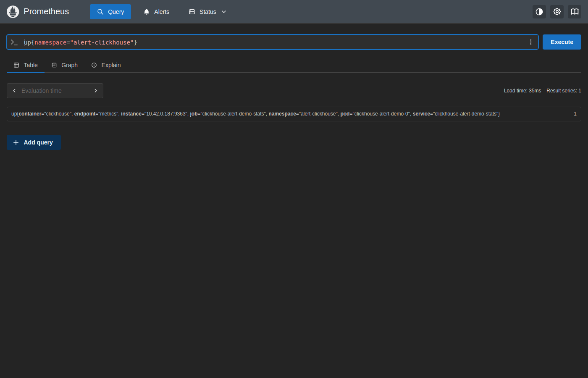This screenshot has width=588, height=378.
Task: Switch to the Graph tab
Action: [65, 65]
